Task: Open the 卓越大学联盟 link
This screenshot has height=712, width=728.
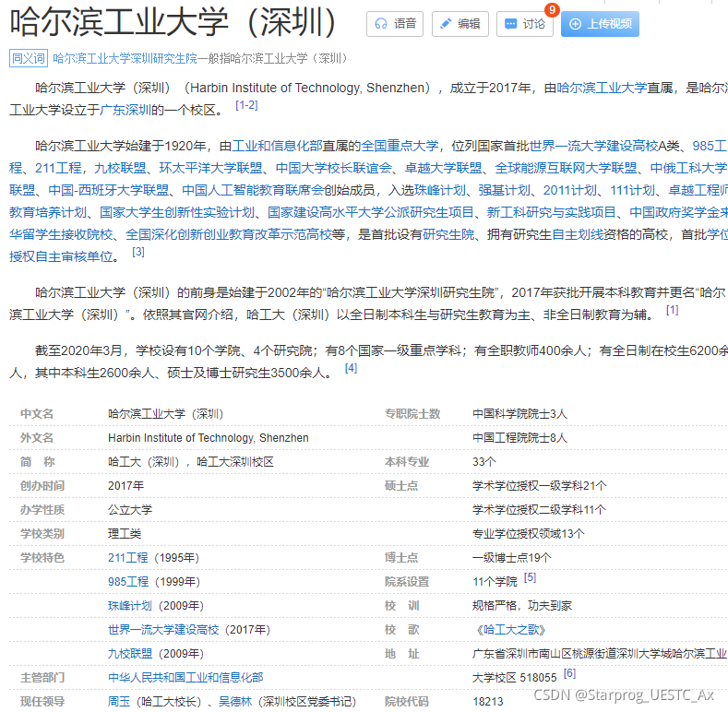Action: (x=444, y=168)
